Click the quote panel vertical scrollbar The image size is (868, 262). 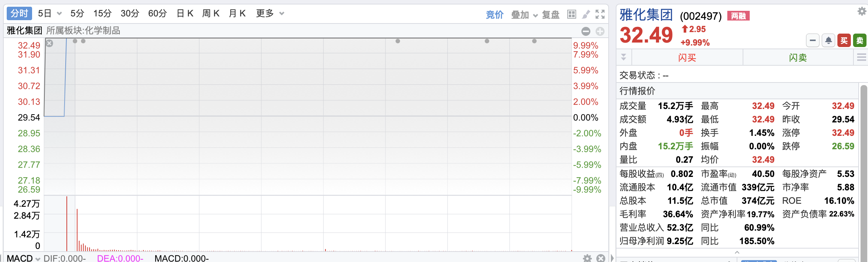coord(864,174)
